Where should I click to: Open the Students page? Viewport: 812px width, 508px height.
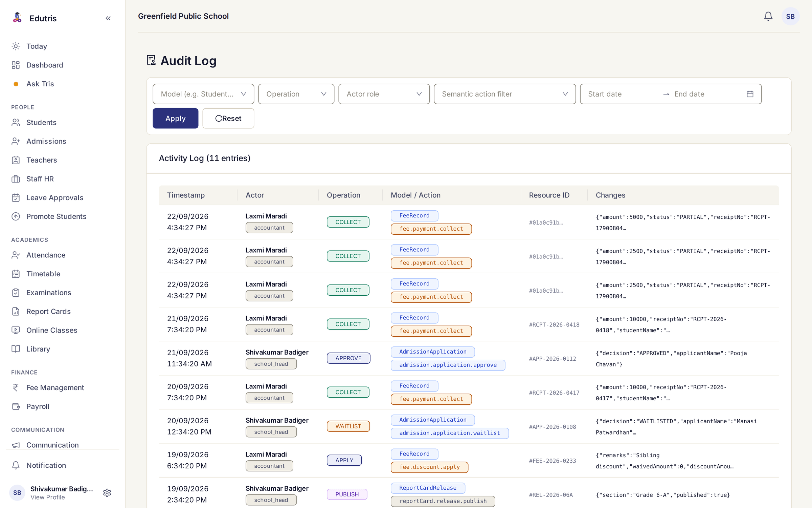pyautogui.click(x=41, y=123)
